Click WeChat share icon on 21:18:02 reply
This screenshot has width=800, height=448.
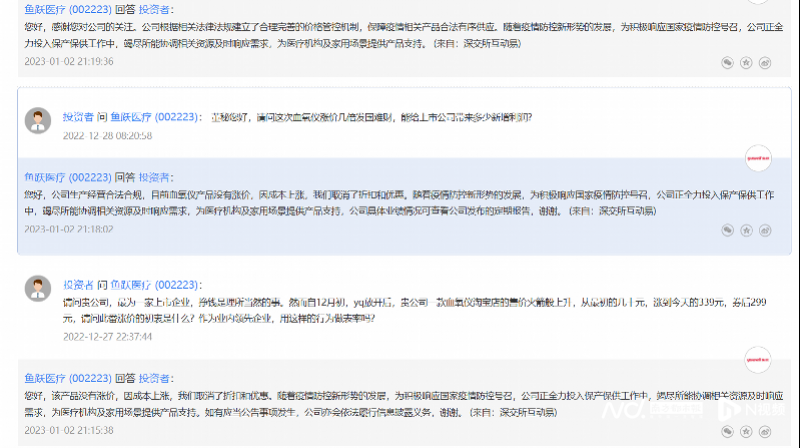click(728, 231)
